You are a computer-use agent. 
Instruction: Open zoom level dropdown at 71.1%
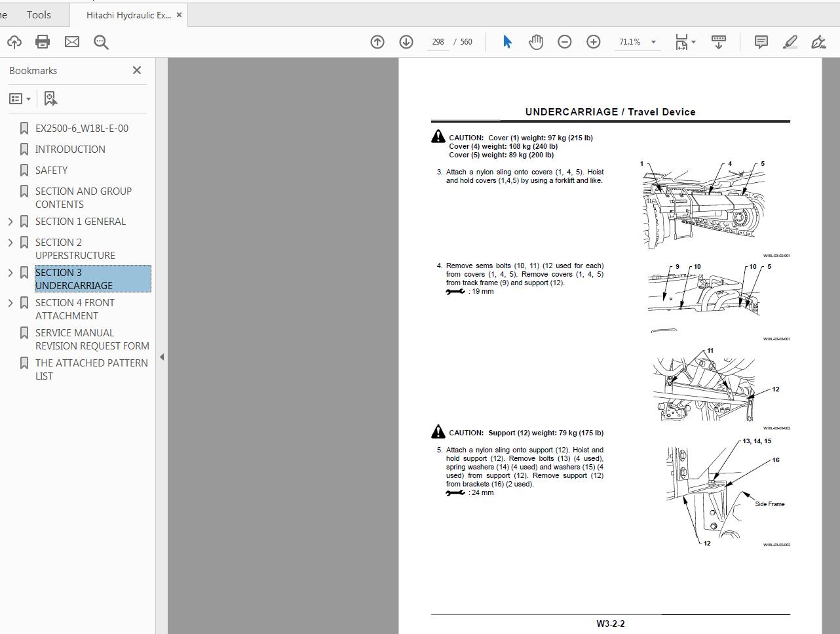point(653,42)
